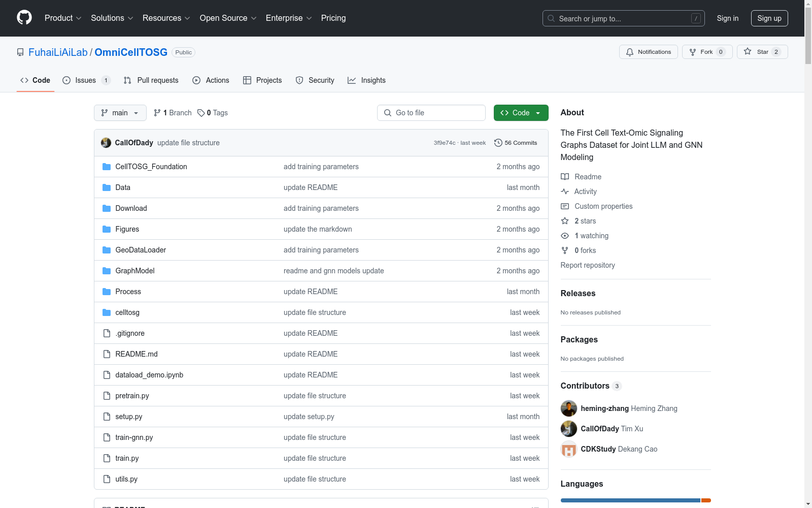Open the main branch selector dropdown
Image resolution: width=812 pixels, height=508 pixels.
120,113
